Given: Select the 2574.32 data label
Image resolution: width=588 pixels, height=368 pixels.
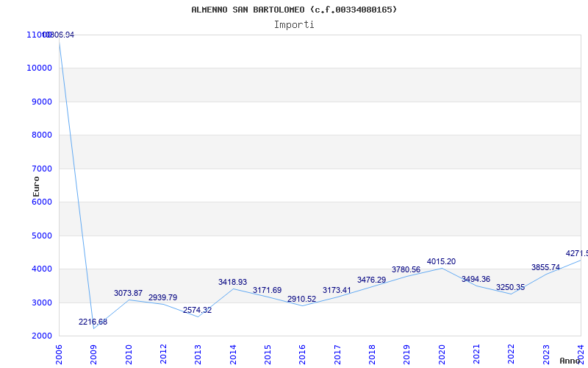Looking at the screenshot, I should (197, 311).
